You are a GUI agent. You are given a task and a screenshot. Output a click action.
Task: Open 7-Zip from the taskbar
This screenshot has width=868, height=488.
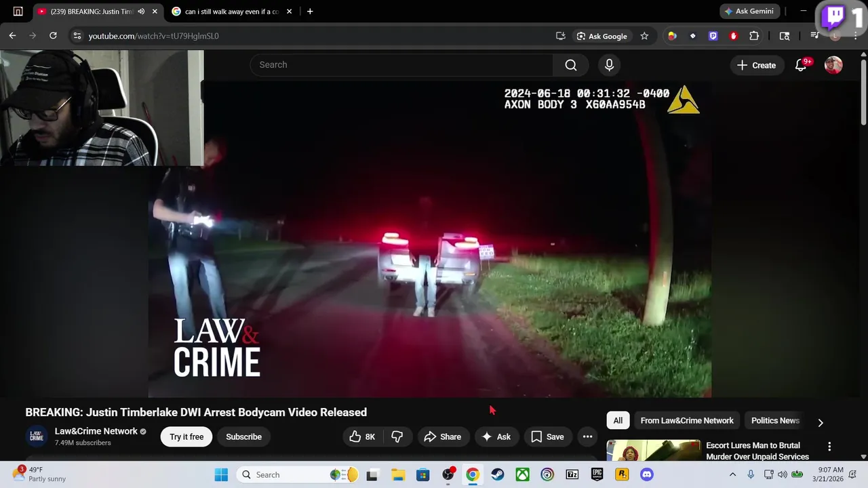(x=572, y=475)
